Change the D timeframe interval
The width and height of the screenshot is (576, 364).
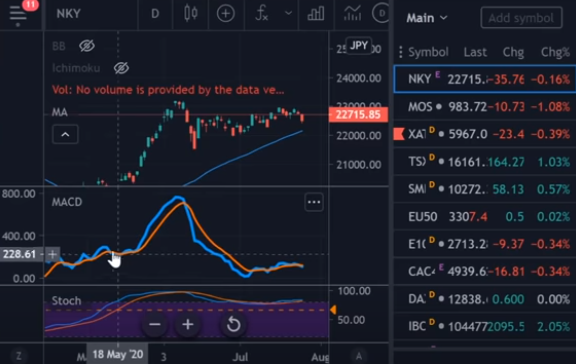pos(155,14)
